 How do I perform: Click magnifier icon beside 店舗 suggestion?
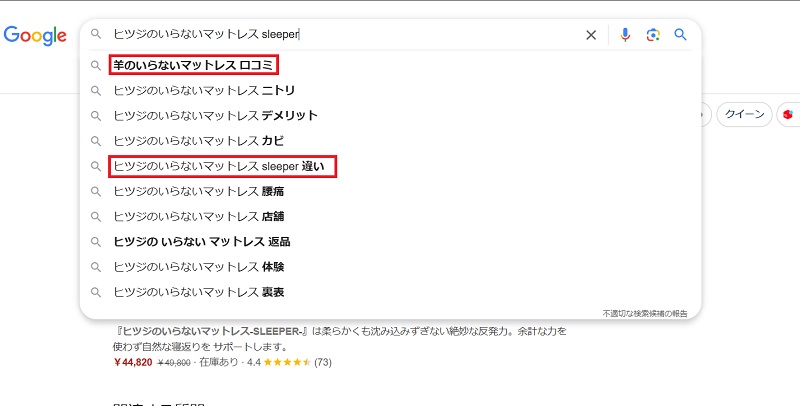[96, 217]
